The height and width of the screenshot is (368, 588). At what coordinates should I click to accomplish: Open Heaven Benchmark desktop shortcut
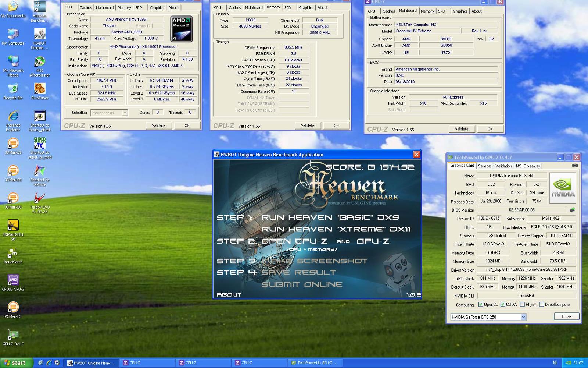click(x=39, y=11)
